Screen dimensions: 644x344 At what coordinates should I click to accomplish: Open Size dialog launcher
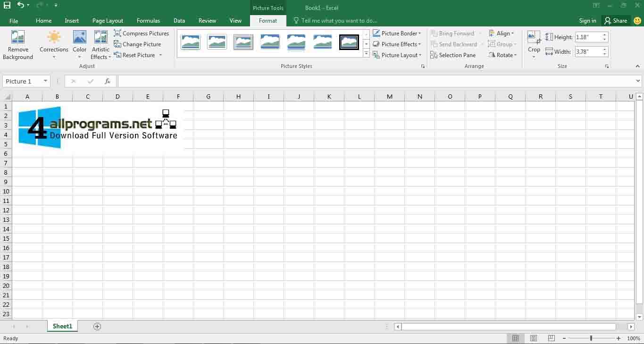pyautogui.click(x=607, y=67)
